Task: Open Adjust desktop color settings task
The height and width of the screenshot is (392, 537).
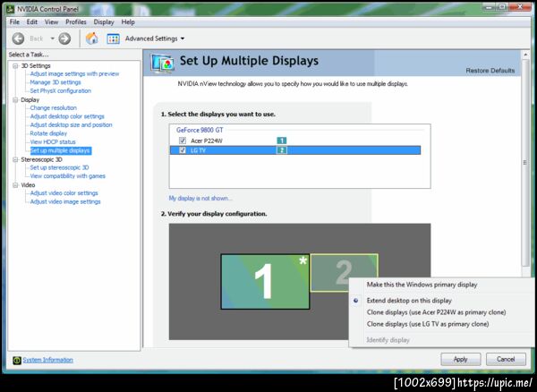Action: [67, 116]
